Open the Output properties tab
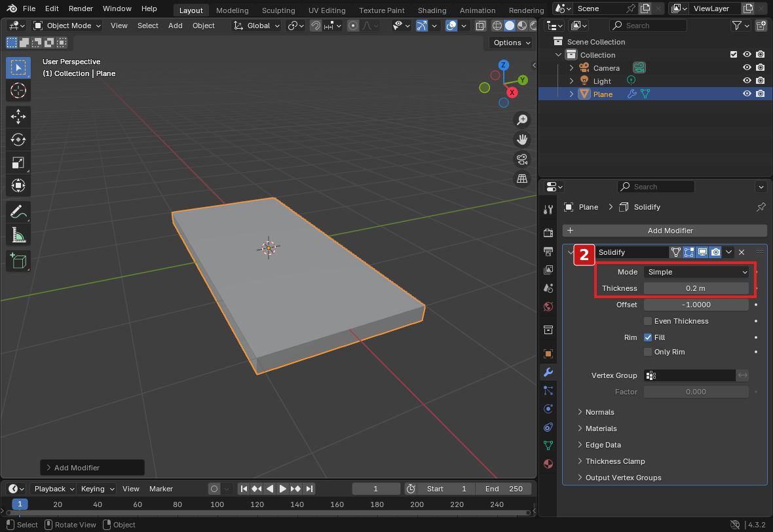773x532 pixels. [548, 252]
